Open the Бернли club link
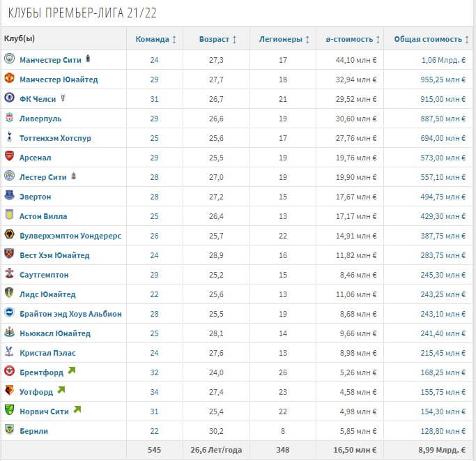The width and height of the screenshot is (476, 461). pos(33,431)
